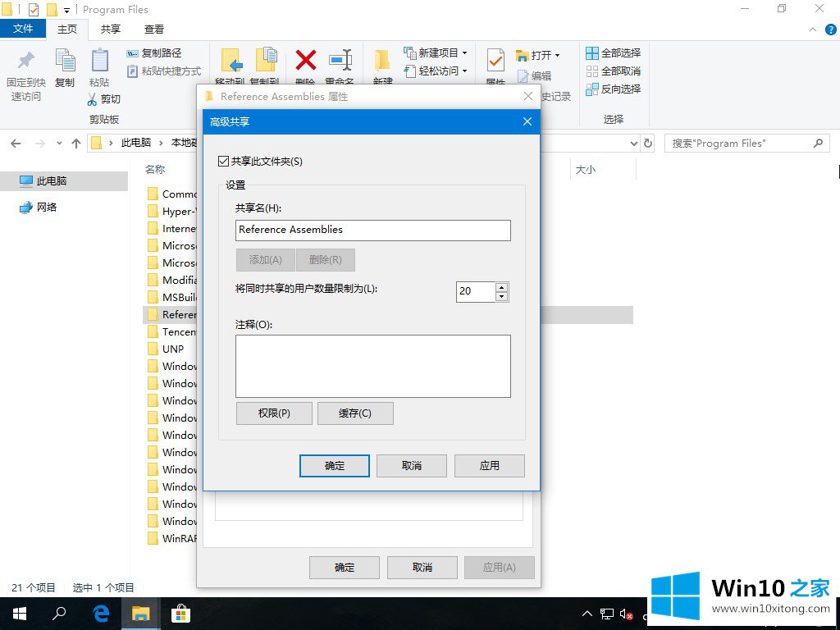Switch to the 查看 ribbon tab
This screenshot has width=840, height=630.
tap(154, 30)
